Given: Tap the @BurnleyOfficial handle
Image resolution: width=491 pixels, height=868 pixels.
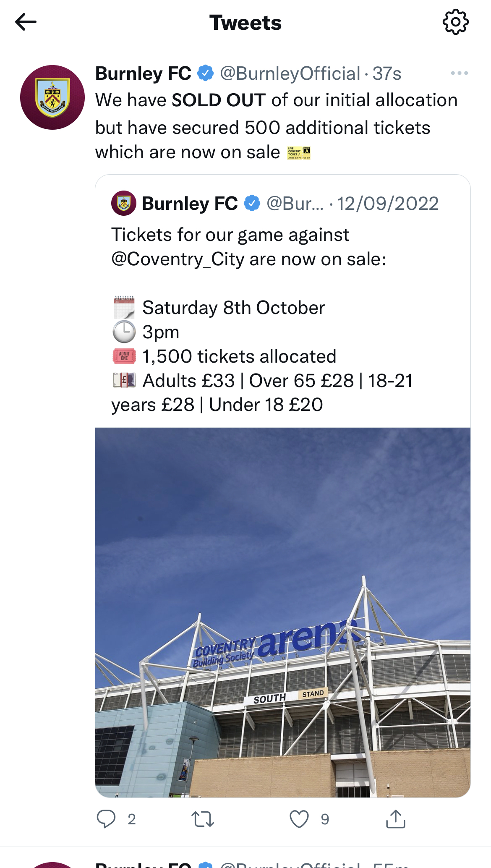Looking at the screenshot, I should [290, 73].
